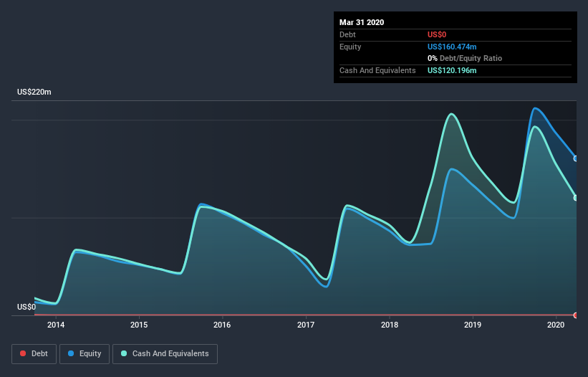588x377 pixels.
Task: Click Cash And Equivalents tooltip row label
Action: pos(377,70)
